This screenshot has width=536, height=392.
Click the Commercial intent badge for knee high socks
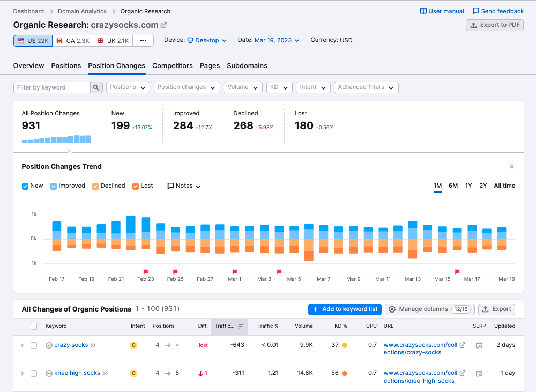click(133, 373)
